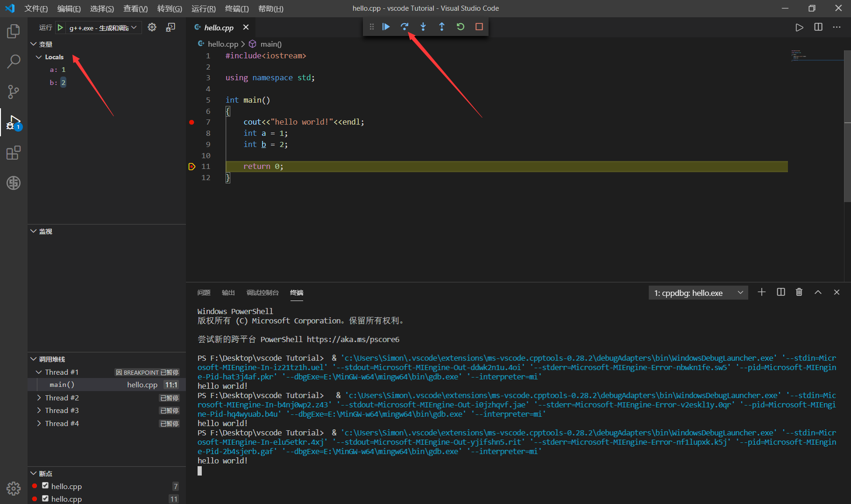This screenshot has width=851, height=504.
Task: Run code with editor title play icon
Action: (800, 27)
